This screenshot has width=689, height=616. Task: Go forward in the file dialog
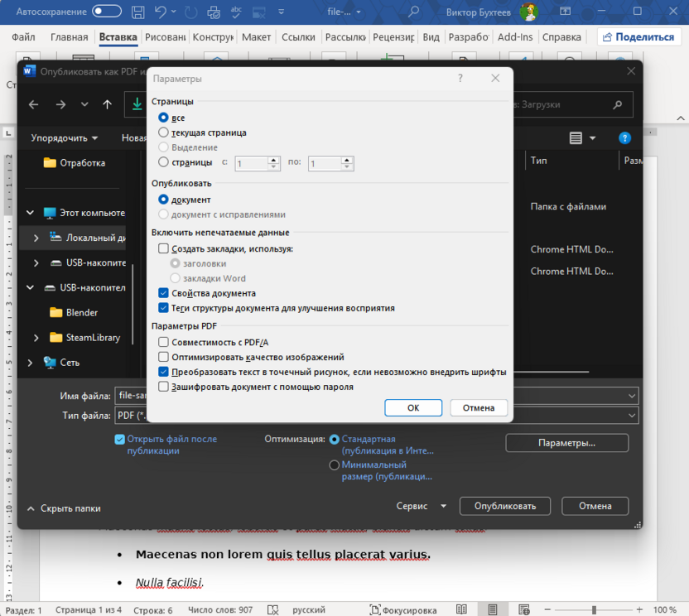coord(60,104)
